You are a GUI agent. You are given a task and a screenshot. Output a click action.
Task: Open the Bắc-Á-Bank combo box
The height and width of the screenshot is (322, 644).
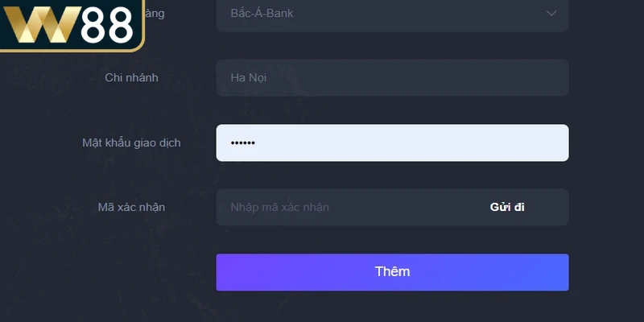(392, 14)
